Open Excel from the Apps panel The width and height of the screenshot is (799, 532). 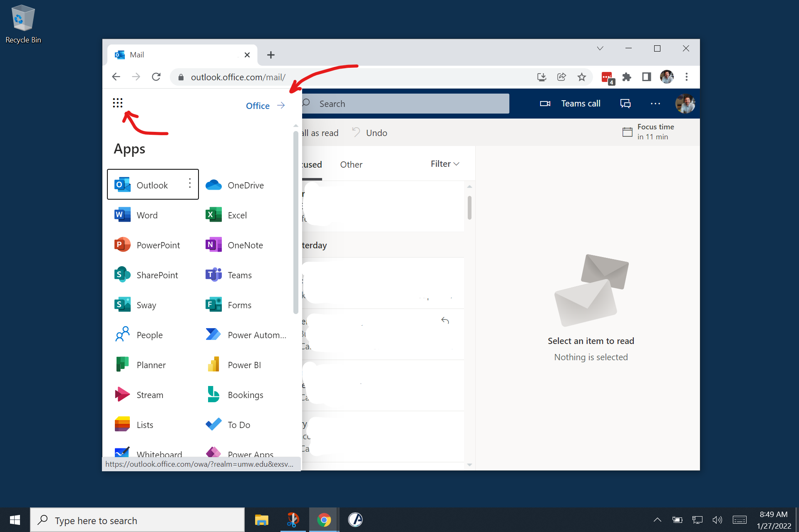pos(226,215)
